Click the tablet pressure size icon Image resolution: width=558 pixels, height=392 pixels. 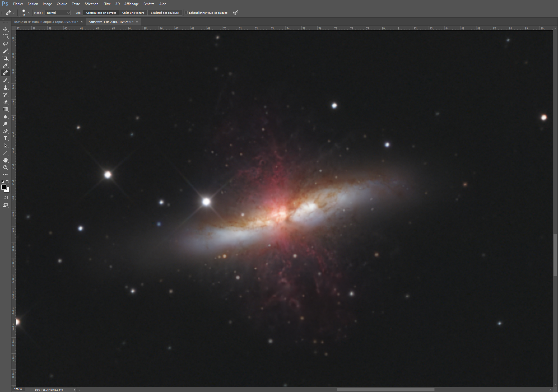(236, 13)
